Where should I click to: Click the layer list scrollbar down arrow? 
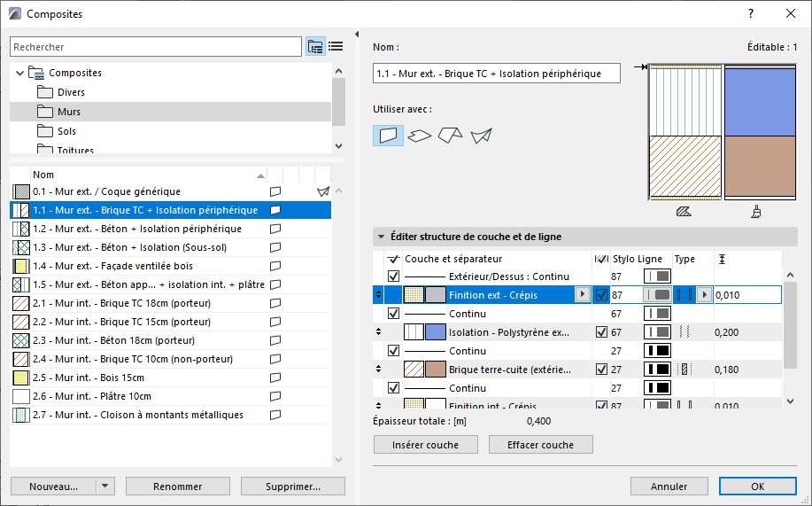[790, 401]
